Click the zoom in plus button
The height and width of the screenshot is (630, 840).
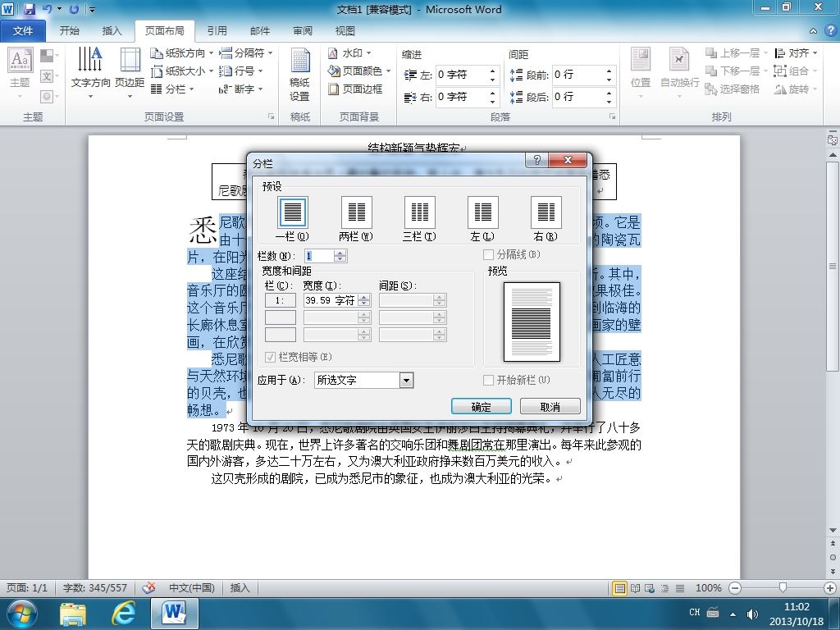830,588
